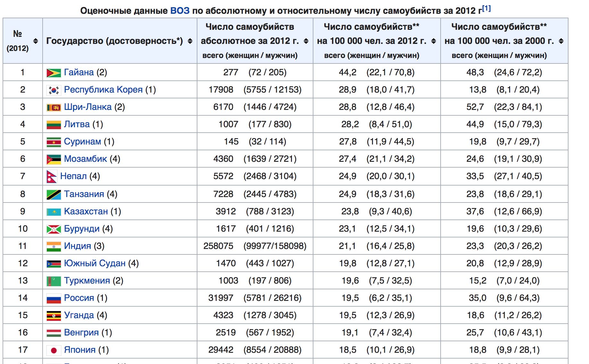Click the Mozambique flag icon
Screen dimensions: 589x364
coord(54,159)
